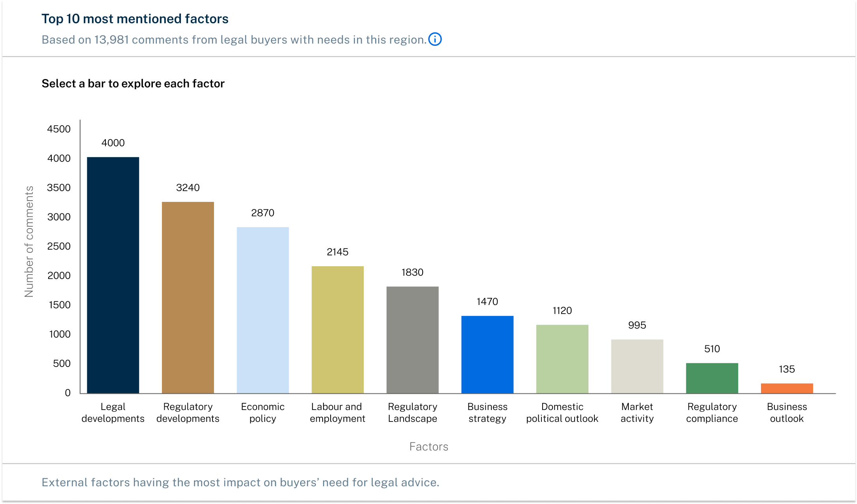
Task: Select the Regulatory developments bar
Action: (x=188, y=297)
